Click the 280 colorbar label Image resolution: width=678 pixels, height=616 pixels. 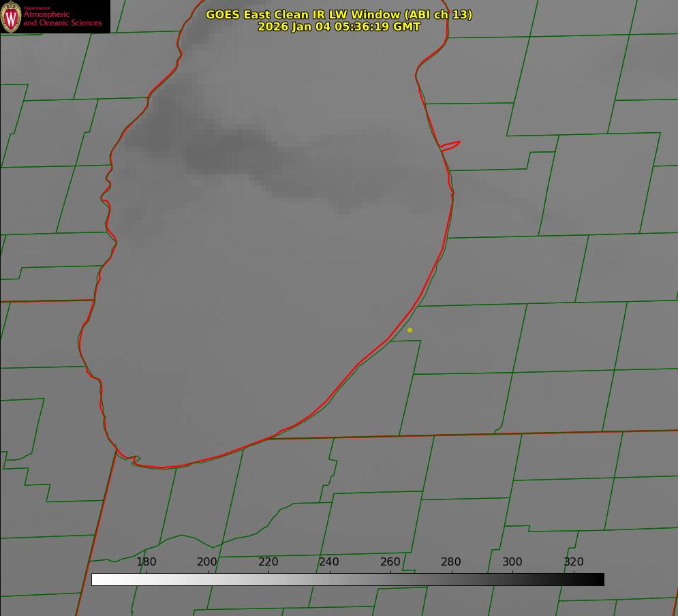tap(451, 562)
